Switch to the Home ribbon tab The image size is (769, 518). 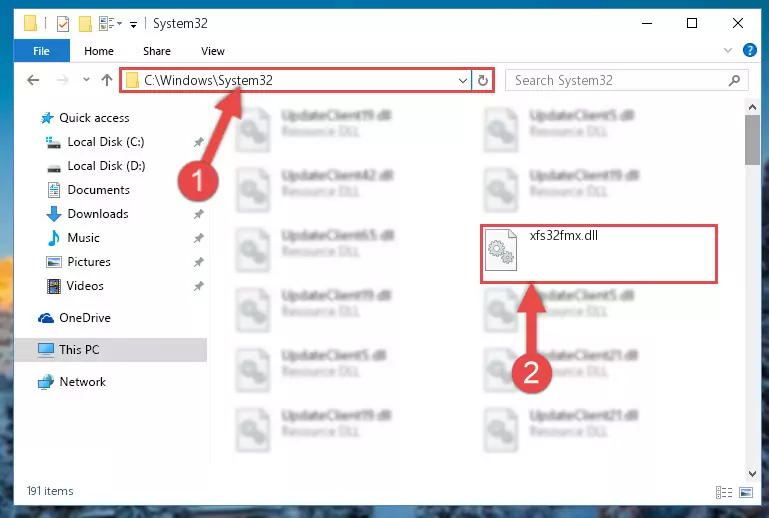coord(99,51)
